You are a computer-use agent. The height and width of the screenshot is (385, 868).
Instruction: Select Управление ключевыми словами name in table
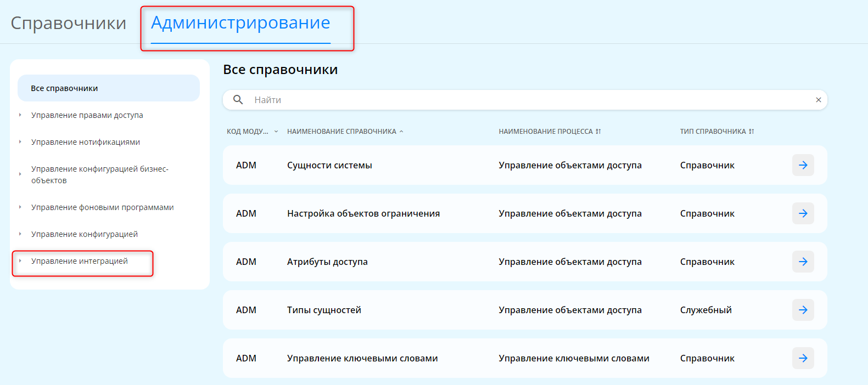click(x=362, y=358)
